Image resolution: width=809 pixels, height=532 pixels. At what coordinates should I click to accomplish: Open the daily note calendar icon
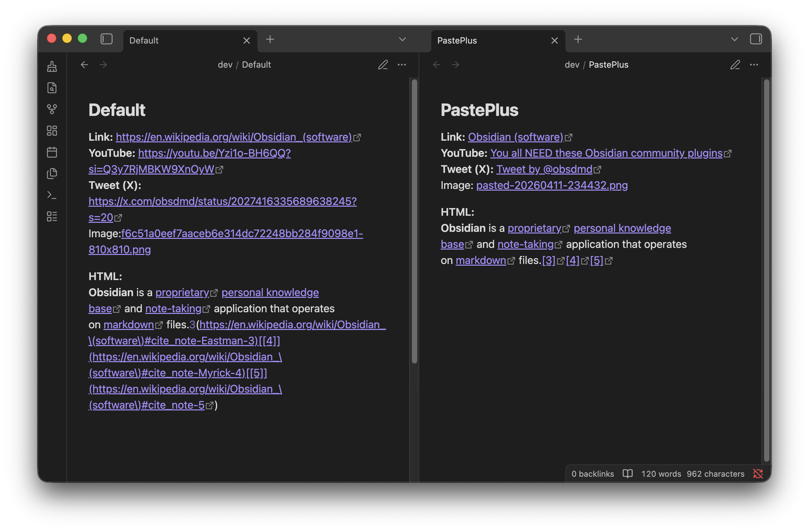point(52,152)
